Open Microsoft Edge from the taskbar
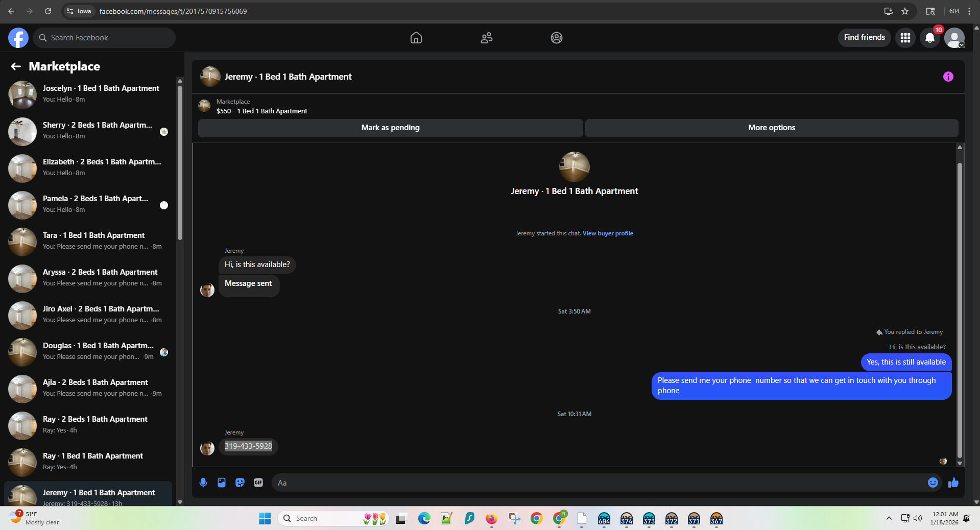The width and height of the screenshot is (980, 530). [x=424, y=519]
